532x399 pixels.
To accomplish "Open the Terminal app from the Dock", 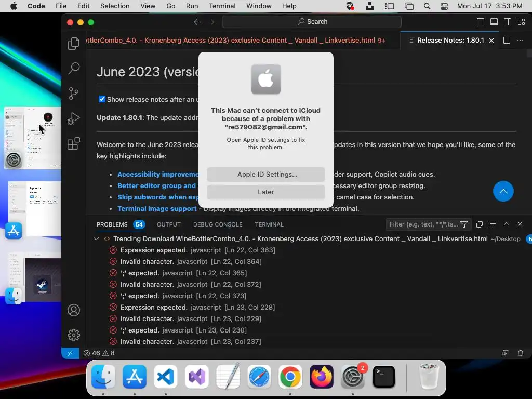I will pos(384,377).
